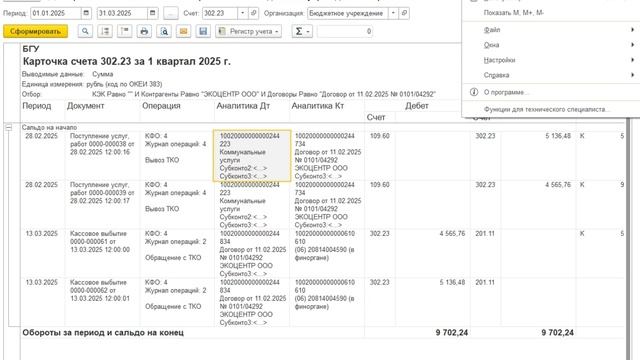Click the report header settings icon
Viewport: 640px width, 360px height.
(x=124, y=31)
